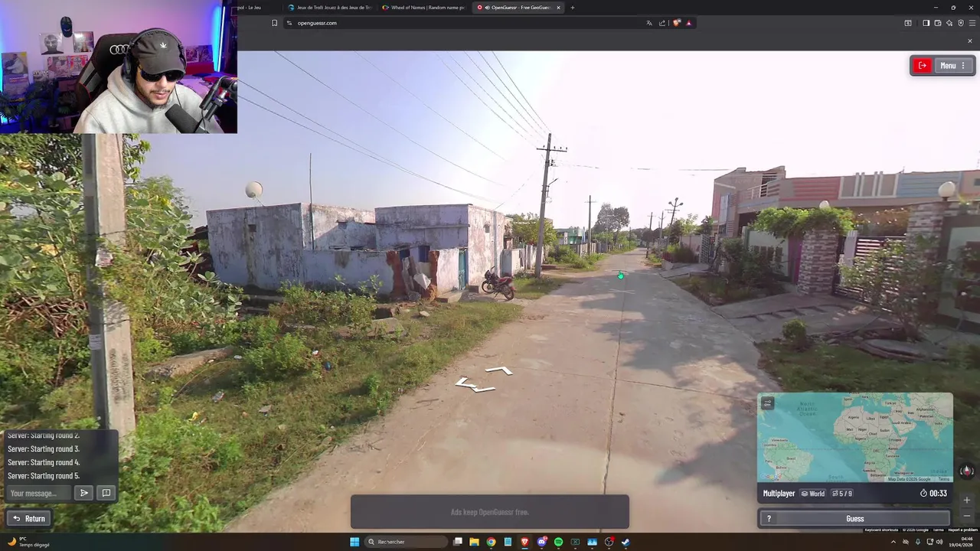This screenshot has width=980, height=551.
Task: Show hidden system tray icons
Action: 893,542
